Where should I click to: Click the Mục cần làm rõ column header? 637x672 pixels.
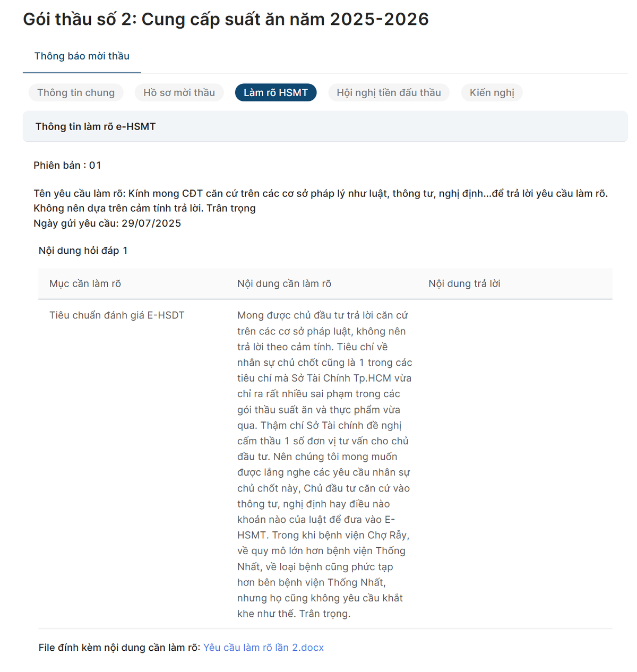click(x=85, y=284)
